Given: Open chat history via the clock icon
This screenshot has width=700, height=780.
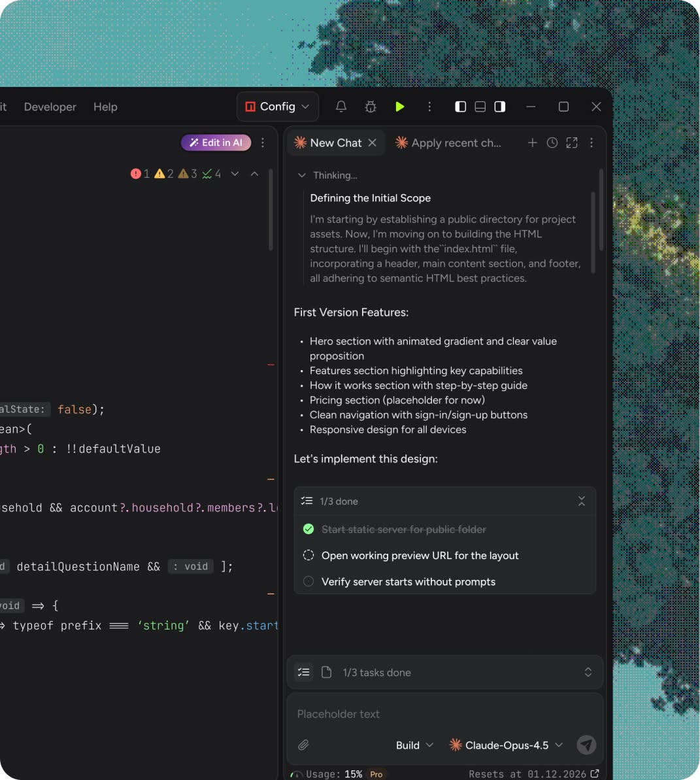Looking at the screenshot, I should pyautogui.click(x=552, y=143).
